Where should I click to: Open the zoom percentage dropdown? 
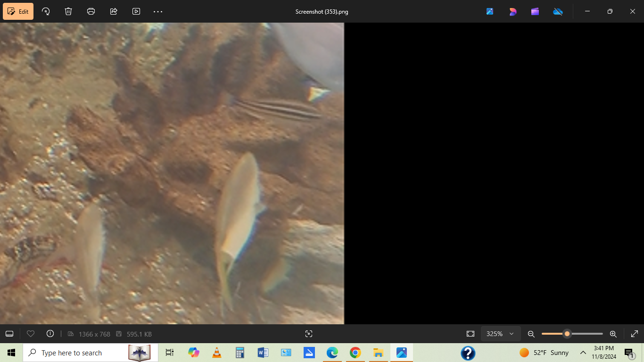[x=501, y=334]
